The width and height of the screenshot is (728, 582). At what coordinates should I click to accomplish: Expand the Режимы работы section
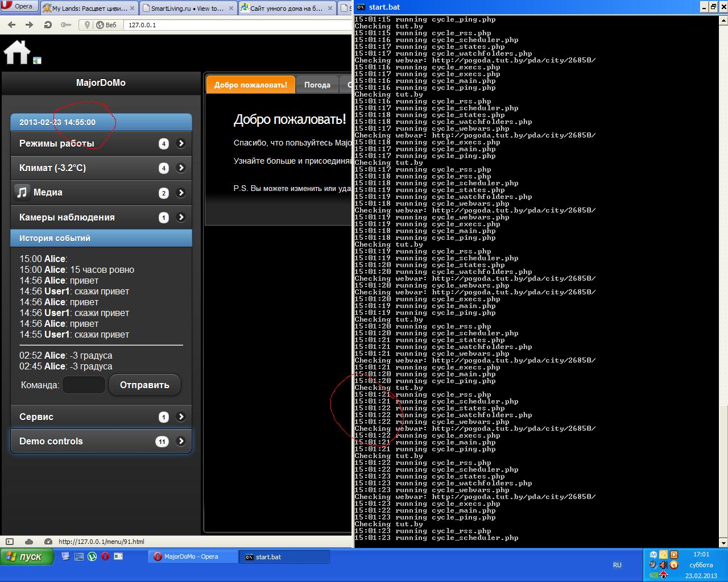coord(181,143)
